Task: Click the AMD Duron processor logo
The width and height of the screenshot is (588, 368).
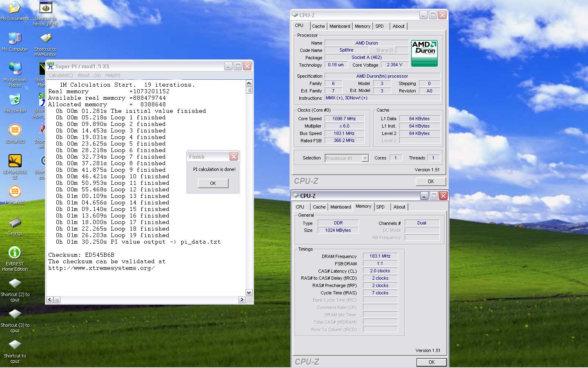Action: coord(424,53)
